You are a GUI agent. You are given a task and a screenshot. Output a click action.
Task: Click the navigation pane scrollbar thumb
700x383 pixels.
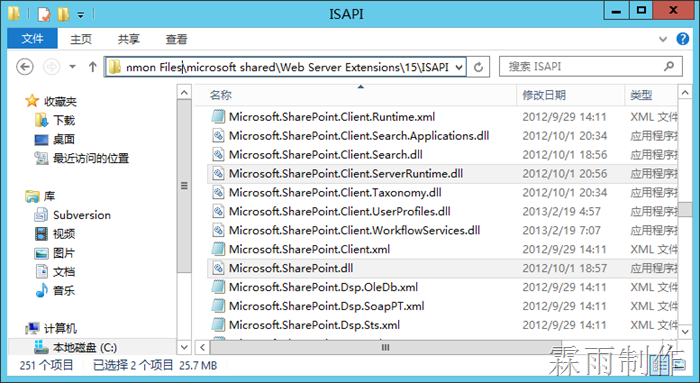click(184, 186)
